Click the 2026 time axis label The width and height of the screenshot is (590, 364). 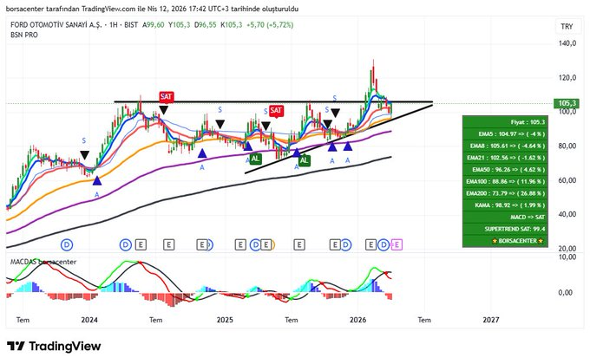357,320
